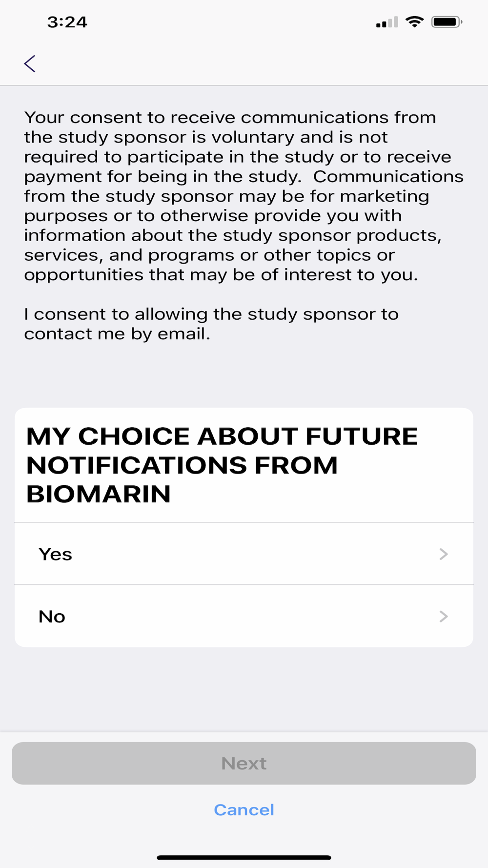Select the No consent option

(244, 617)
